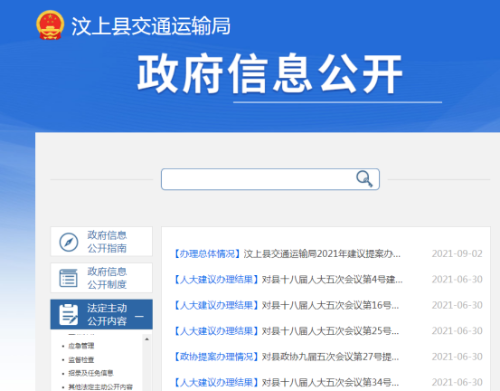Click the 2021-06-30 date on 第34号 row

[x=457, y=382]
